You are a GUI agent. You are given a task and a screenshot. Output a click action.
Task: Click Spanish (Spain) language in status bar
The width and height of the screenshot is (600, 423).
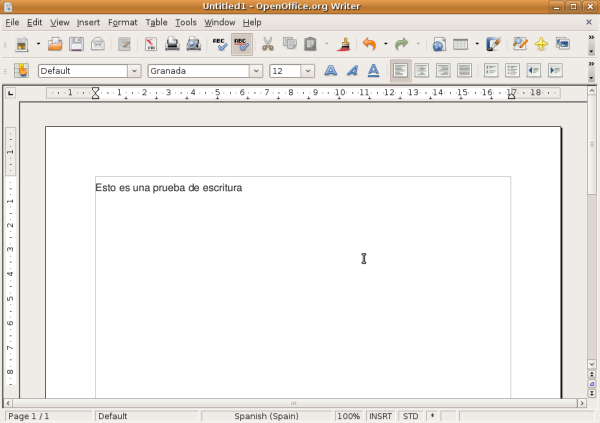coord(266,416)
